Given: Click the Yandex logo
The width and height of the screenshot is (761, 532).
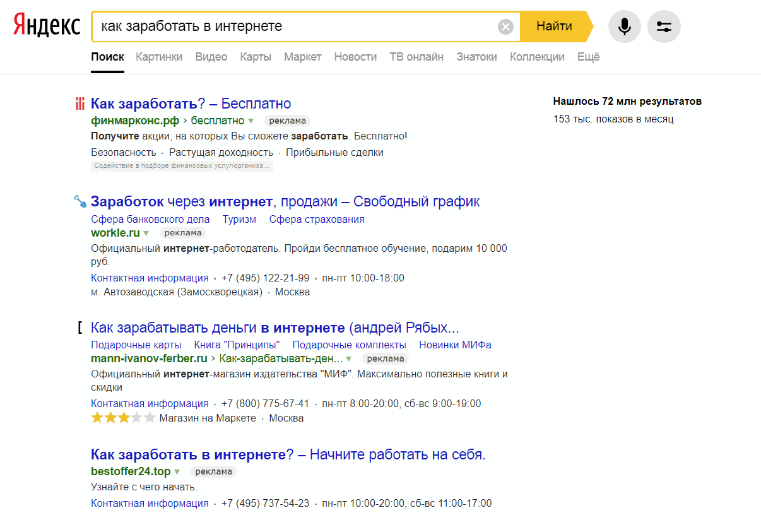Looking at the screenshot, I should pyautogui.click(x=47, y=27).
